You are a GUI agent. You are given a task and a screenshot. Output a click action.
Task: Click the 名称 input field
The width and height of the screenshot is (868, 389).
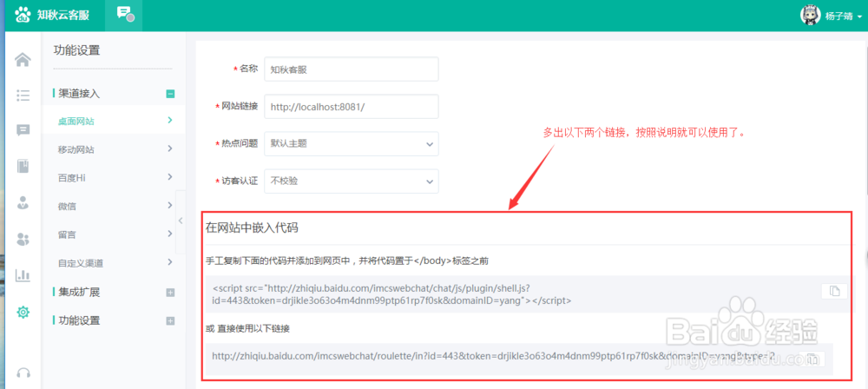pyautogui.click(x=352, y=69)
